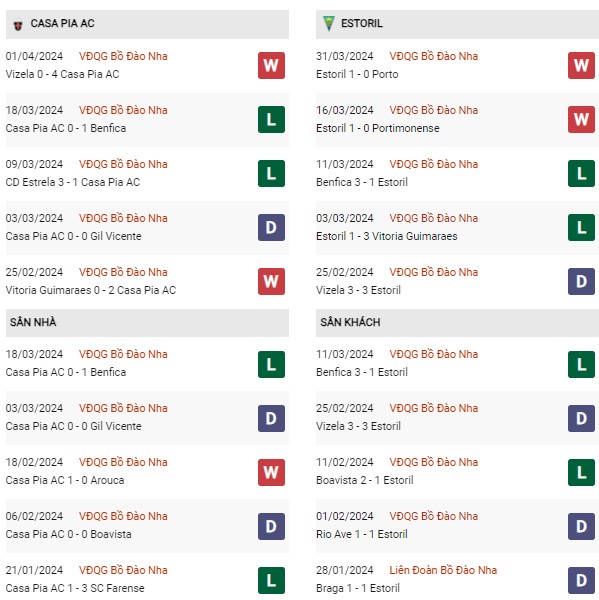Click the W badge for Estoril 1-0 Portimonense
The width and height of the screenshot is (599, 600).
(x=581, y=119)
